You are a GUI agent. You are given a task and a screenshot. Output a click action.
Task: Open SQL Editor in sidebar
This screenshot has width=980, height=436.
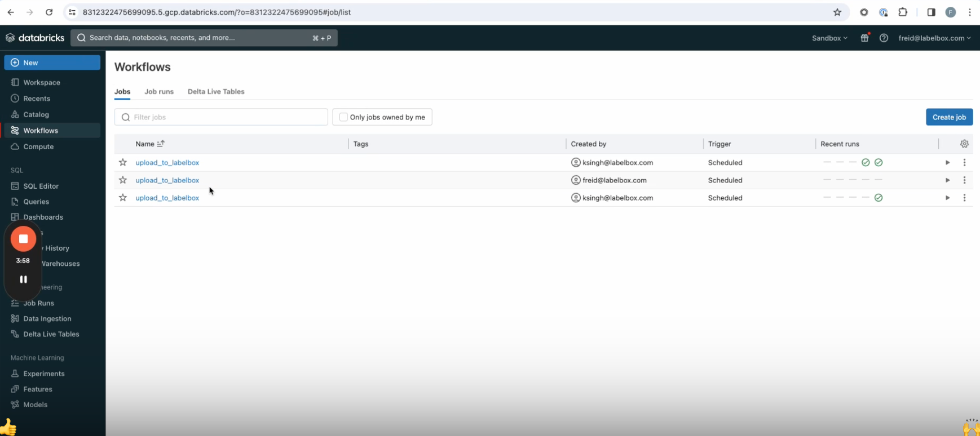52,186
